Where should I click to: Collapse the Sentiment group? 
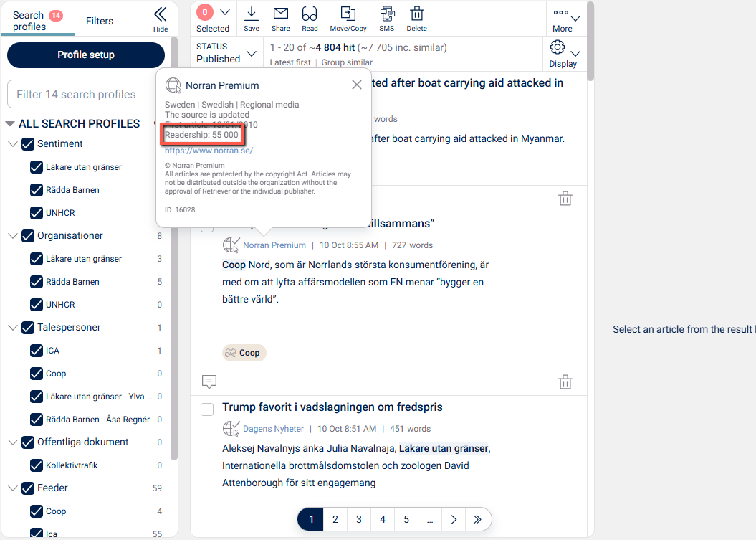click(x=13, y=144)
